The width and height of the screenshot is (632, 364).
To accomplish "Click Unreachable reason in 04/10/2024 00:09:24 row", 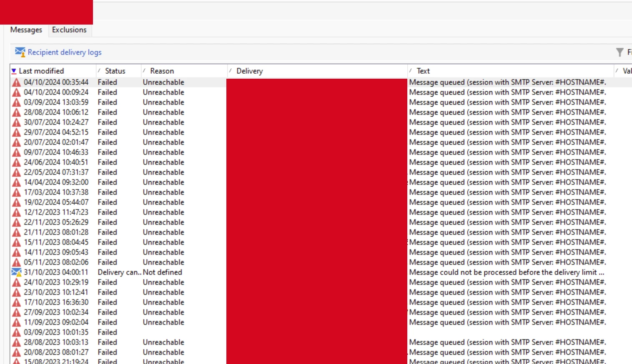I will [163, 92].
